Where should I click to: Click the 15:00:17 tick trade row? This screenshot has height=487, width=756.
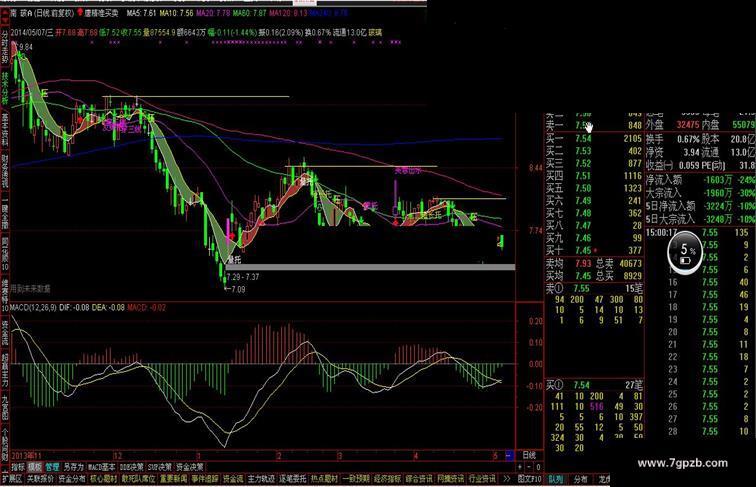701,232
